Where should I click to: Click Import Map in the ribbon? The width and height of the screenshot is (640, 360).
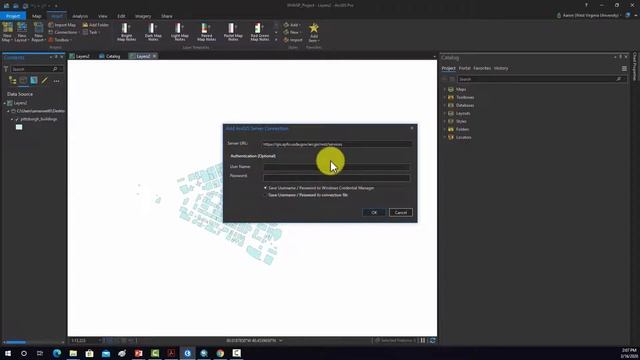coord(62,25)
